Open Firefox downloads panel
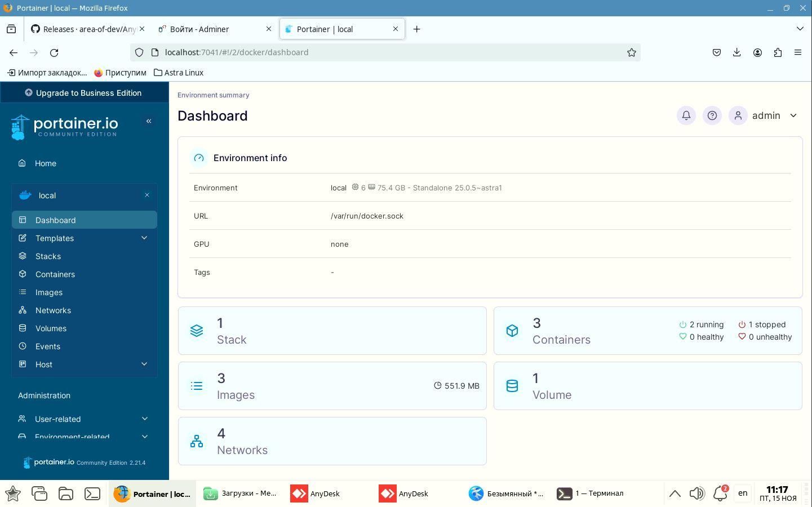Screen dimensions: 812x507 pyautogui.click(x=736, y=52)
